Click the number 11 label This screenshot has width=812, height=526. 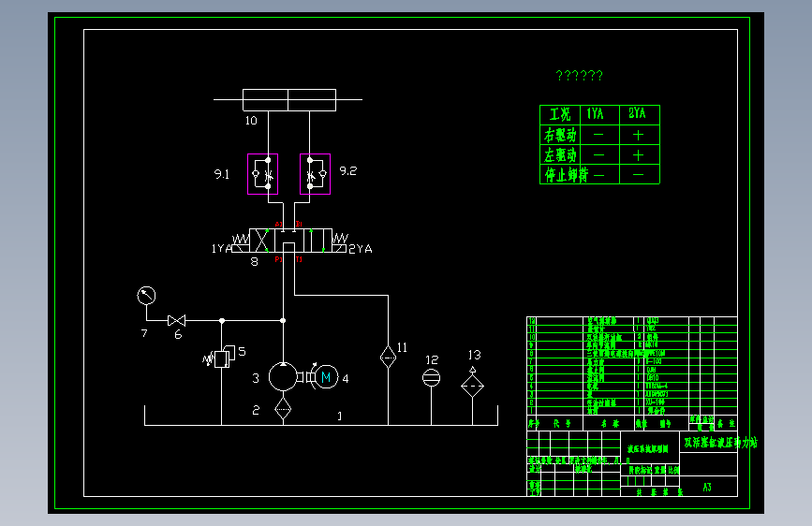click(403, 348)
